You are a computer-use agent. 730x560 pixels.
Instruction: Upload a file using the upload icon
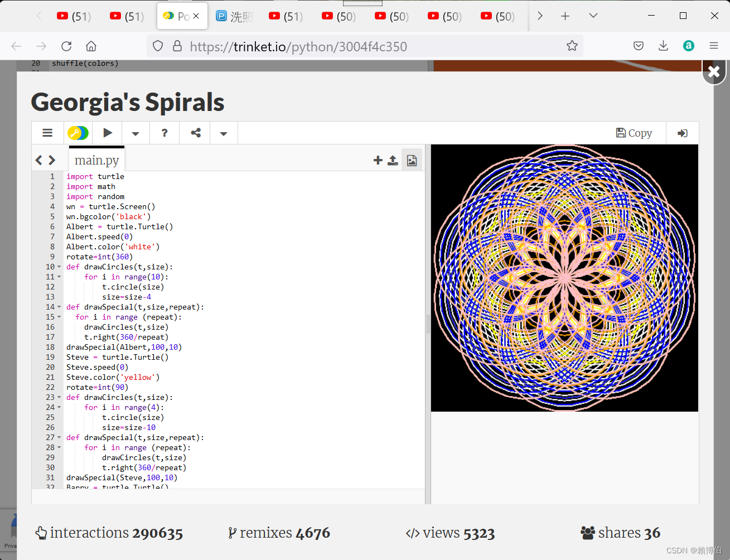[x=393, y=160]
